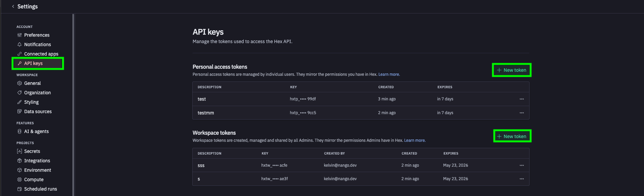The width and height of the screenshot is (644, 196).
Task: Click the 'test' token description
Action: tap(202, 99)
